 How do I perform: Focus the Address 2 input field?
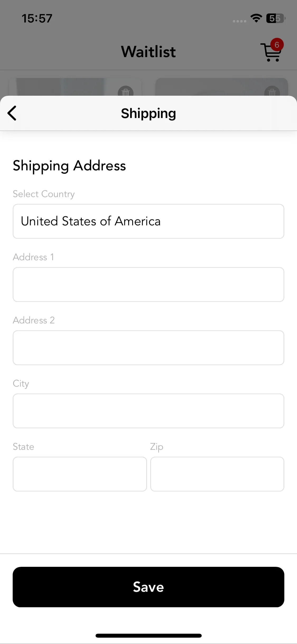(148, 348)
